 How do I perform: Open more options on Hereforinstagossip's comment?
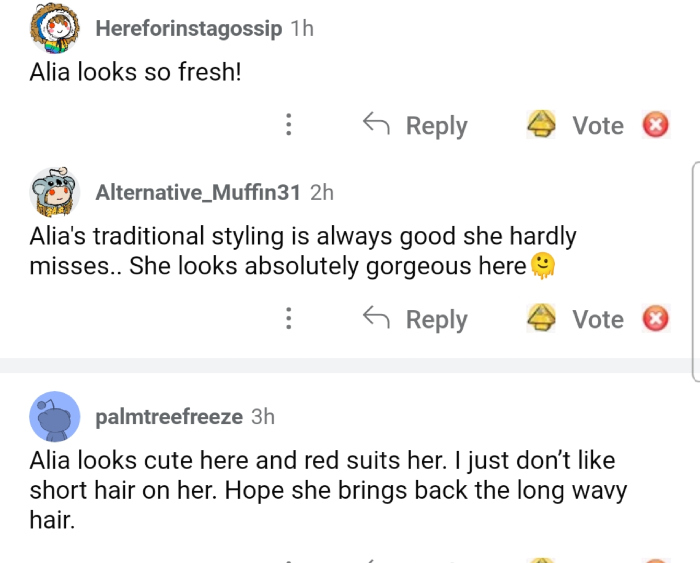point(289,125)
